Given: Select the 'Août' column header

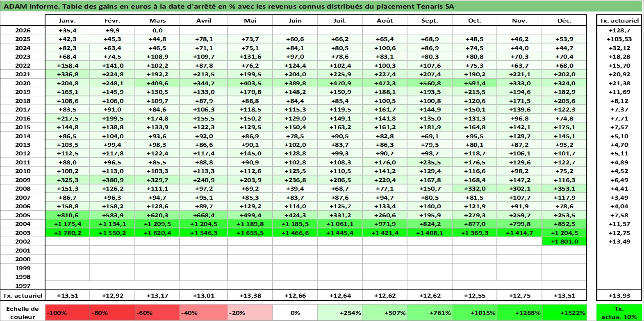Looking at the screenshot, I should (385, 20).
